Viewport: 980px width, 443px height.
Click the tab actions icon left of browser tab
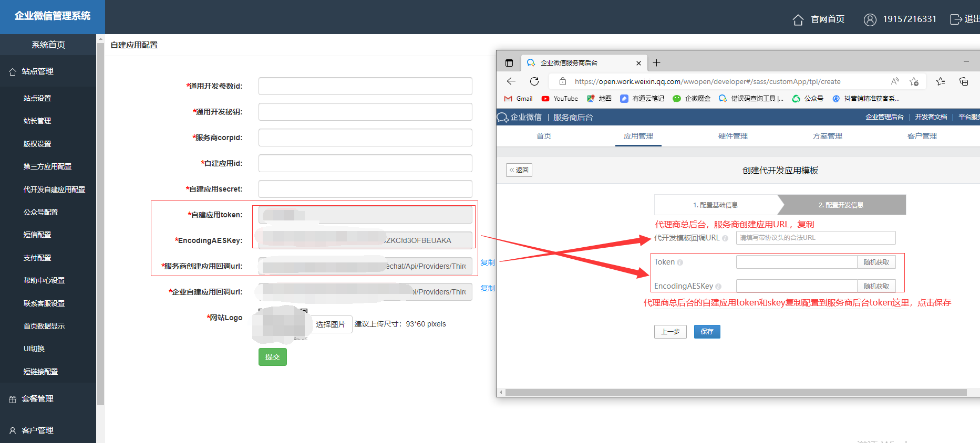click(x=509, y=63)
